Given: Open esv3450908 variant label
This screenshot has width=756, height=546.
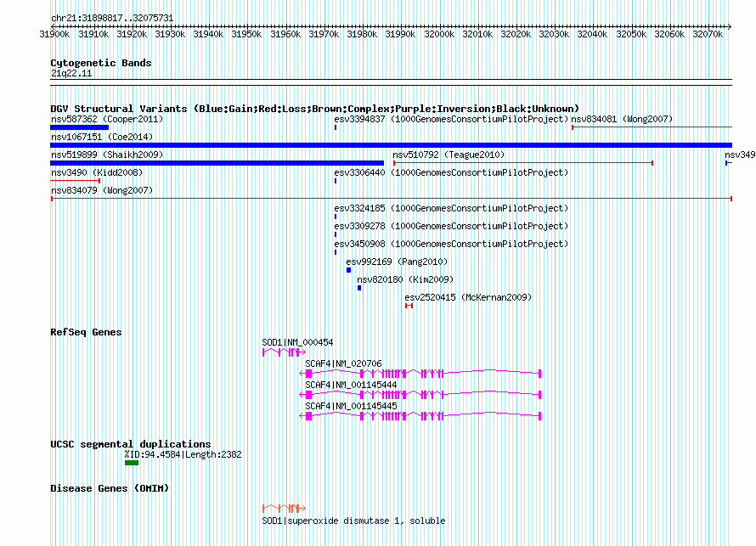Looking at the screenshot, I should click(451, 244).
